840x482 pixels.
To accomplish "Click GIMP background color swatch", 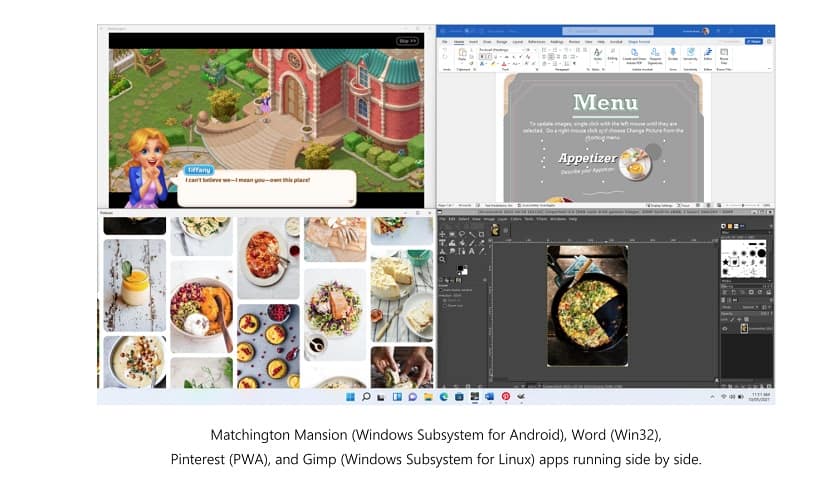I will pos(464,272).
